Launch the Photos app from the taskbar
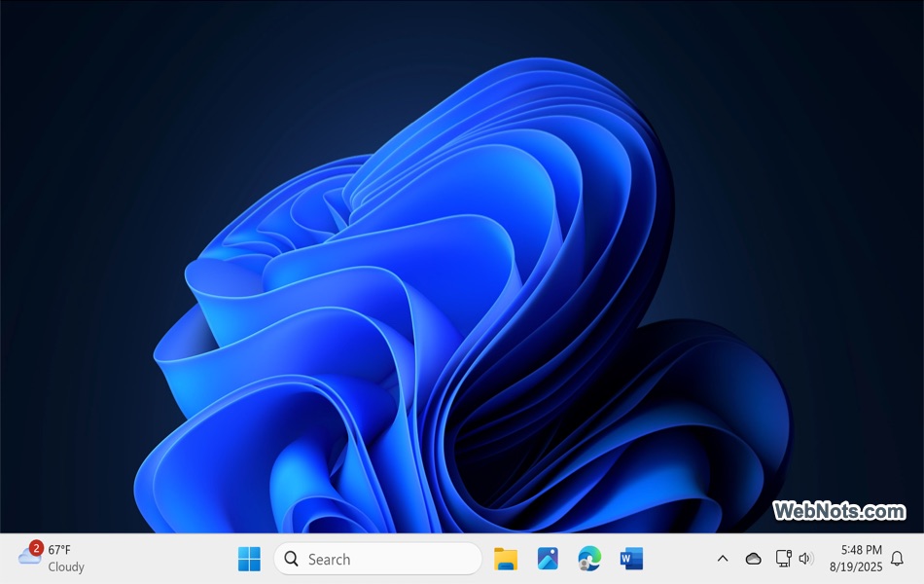 tap(548, 559)
